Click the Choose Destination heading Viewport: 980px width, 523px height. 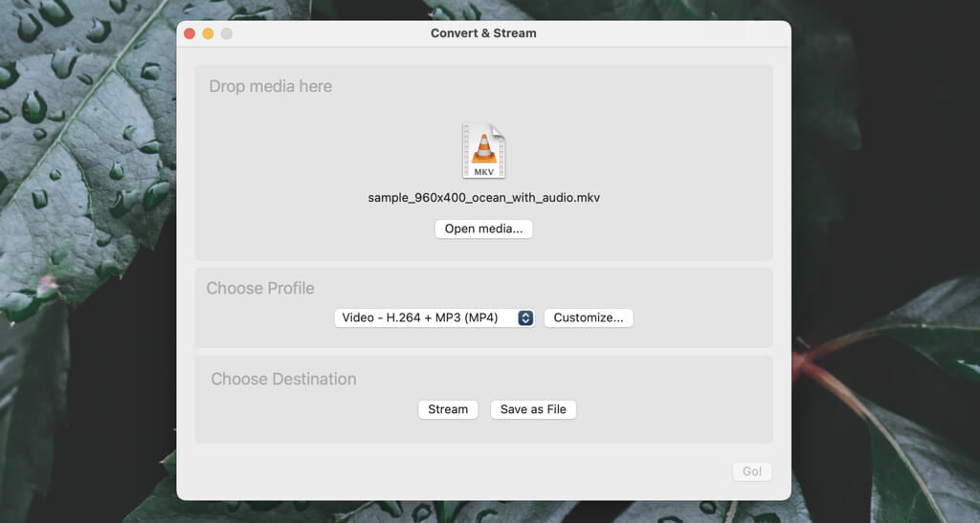[x=283, y=379]
